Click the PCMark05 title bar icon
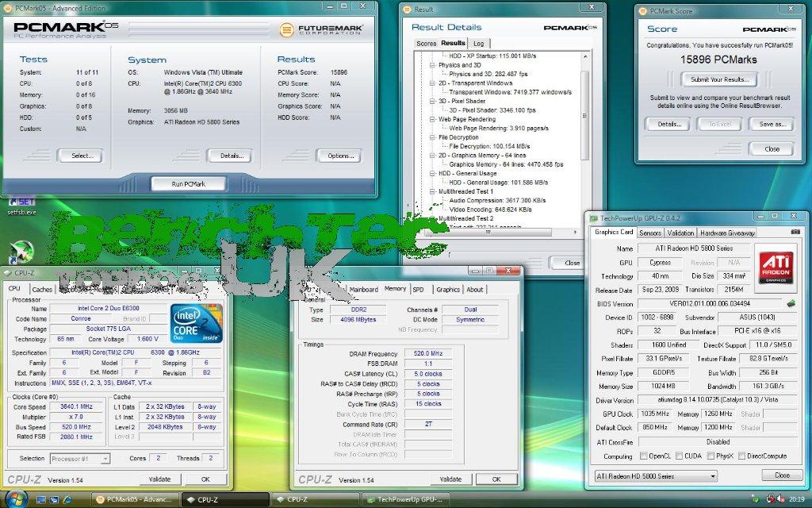 pos(8,8)
